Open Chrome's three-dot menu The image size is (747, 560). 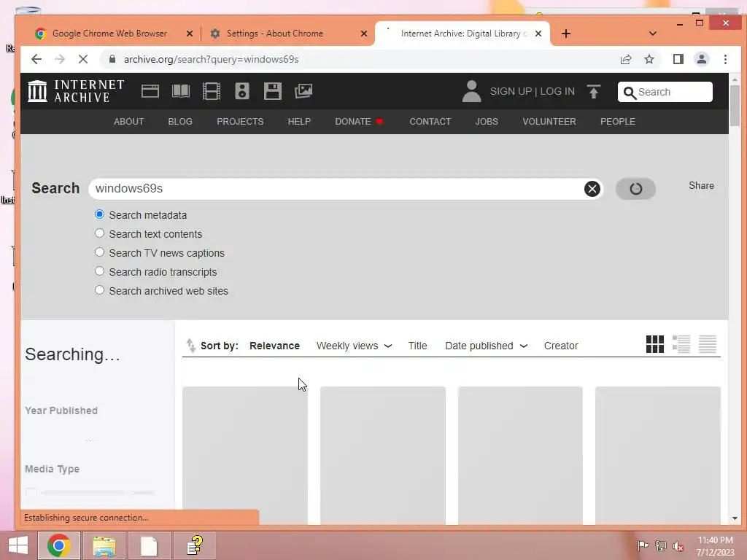coord(725,59)
